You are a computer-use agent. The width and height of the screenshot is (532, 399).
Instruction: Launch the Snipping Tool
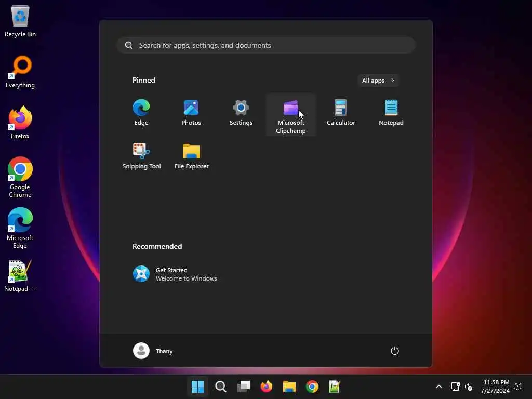pyautogui.click(x=141, y=156)
